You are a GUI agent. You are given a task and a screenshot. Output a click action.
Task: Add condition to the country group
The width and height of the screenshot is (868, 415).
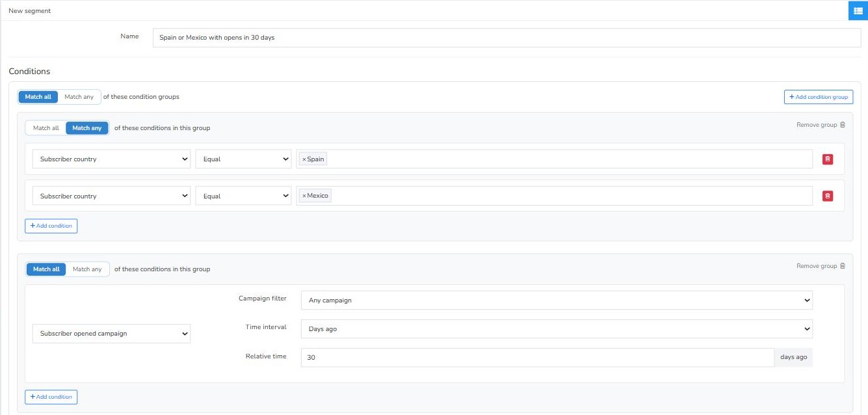tap(51, 226)
